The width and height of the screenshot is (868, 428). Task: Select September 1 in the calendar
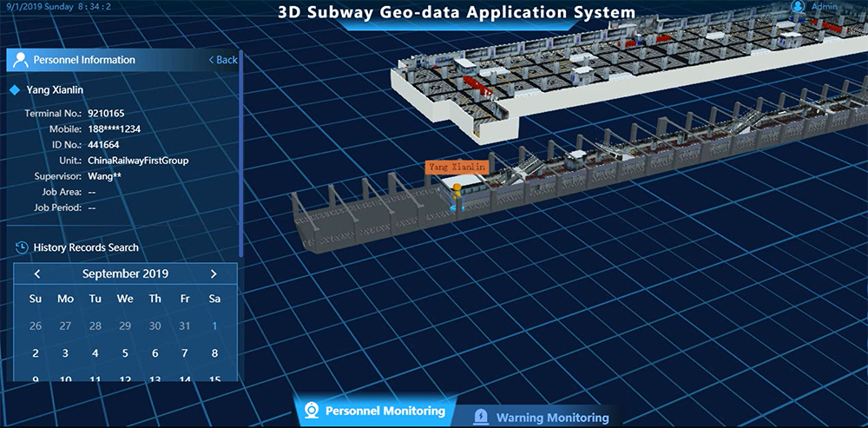[x=214, y=326]
